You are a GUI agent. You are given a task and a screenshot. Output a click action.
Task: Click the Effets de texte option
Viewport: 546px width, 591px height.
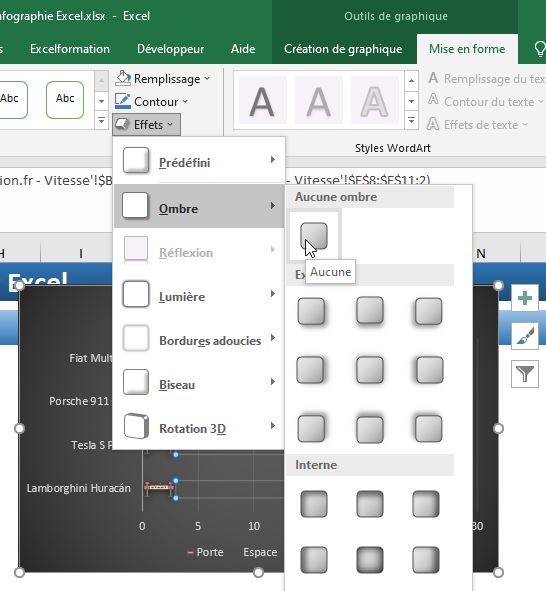(477, 124)
